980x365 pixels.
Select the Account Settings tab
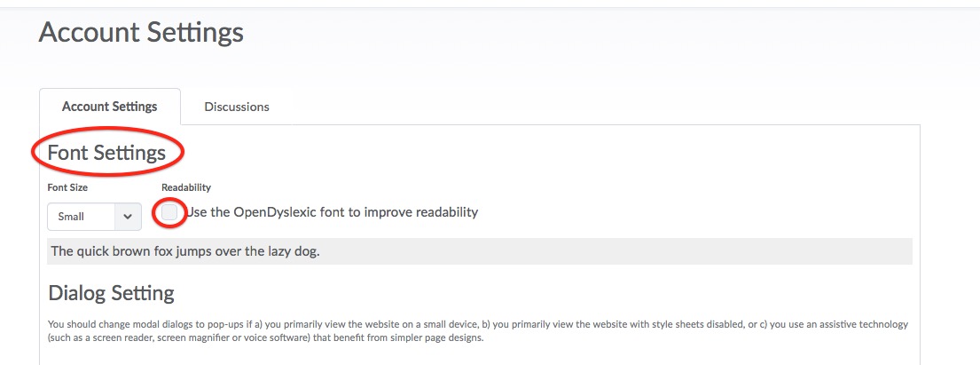(109, 107)
